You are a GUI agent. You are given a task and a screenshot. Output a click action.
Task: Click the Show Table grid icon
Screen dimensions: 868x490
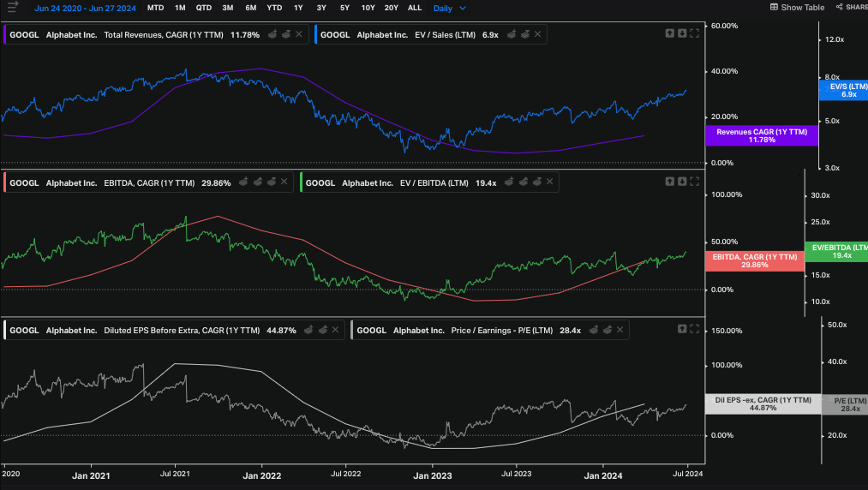774,7
